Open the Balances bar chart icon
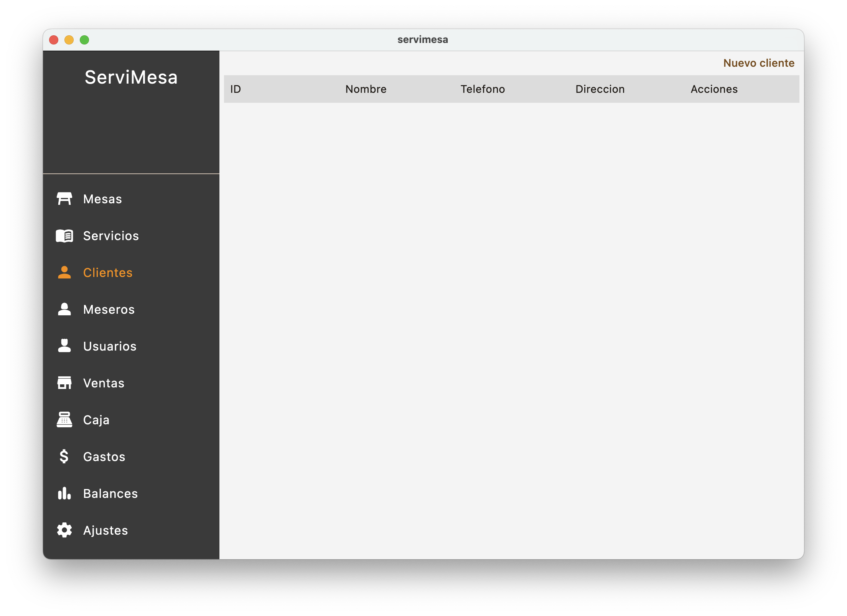Image resolution: width=847 pixels, height=616 pixels. [x=64, y=494]
